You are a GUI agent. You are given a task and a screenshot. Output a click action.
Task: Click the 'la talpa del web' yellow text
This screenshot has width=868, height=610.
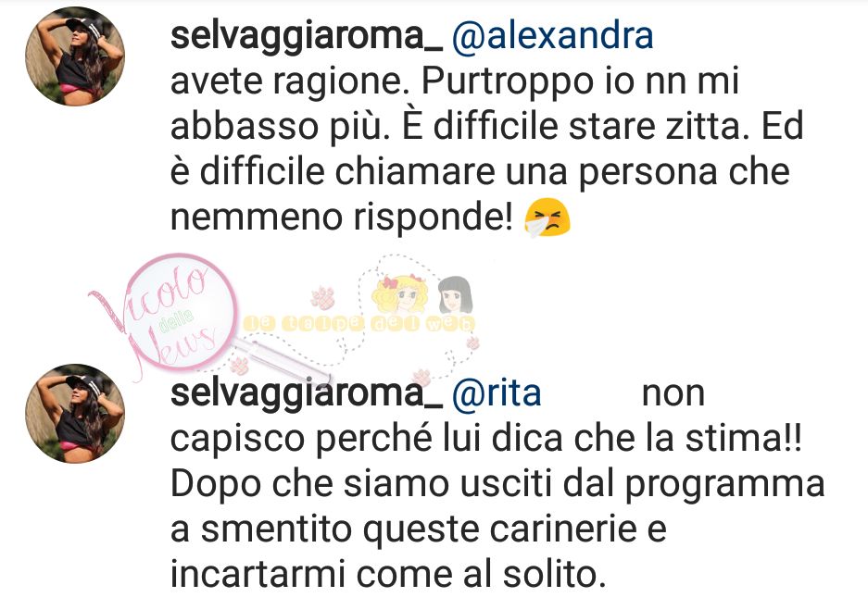[359, 324]
